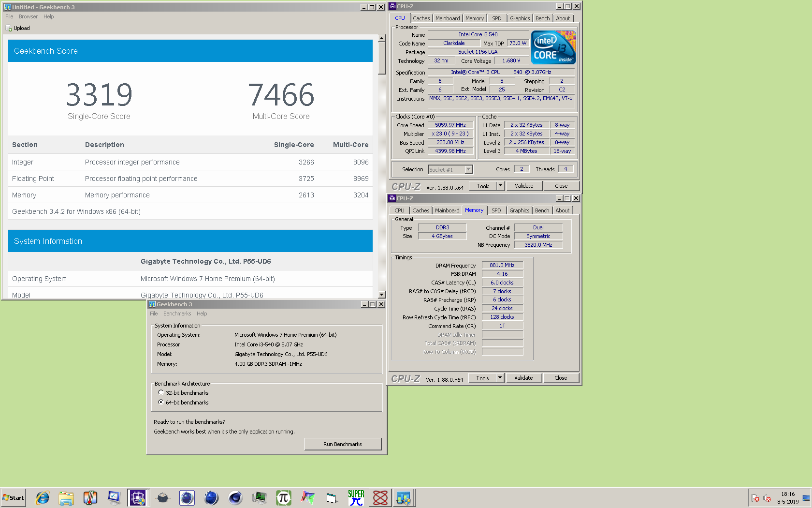Image resolution: width=812 pixels, height=508 pixels.
Task: Click the single-core score 3319
Action: (99, 95)
